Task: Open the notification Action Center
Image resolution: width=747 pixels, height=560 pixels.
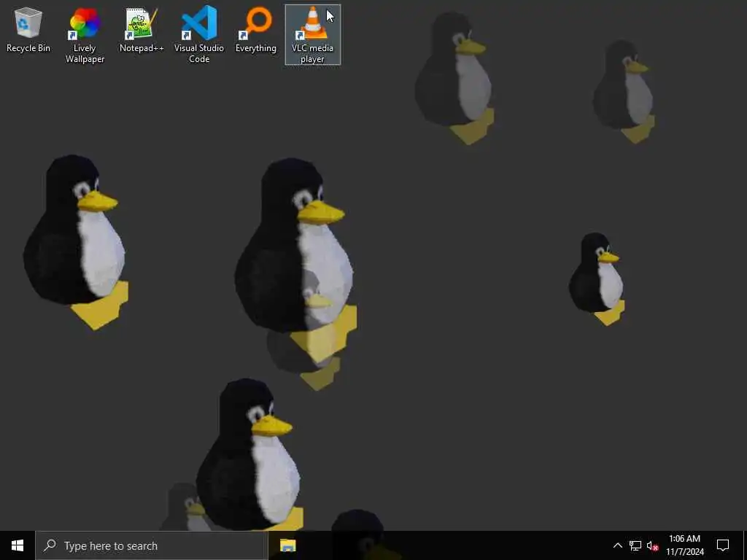Action: [x=723, y=545]
